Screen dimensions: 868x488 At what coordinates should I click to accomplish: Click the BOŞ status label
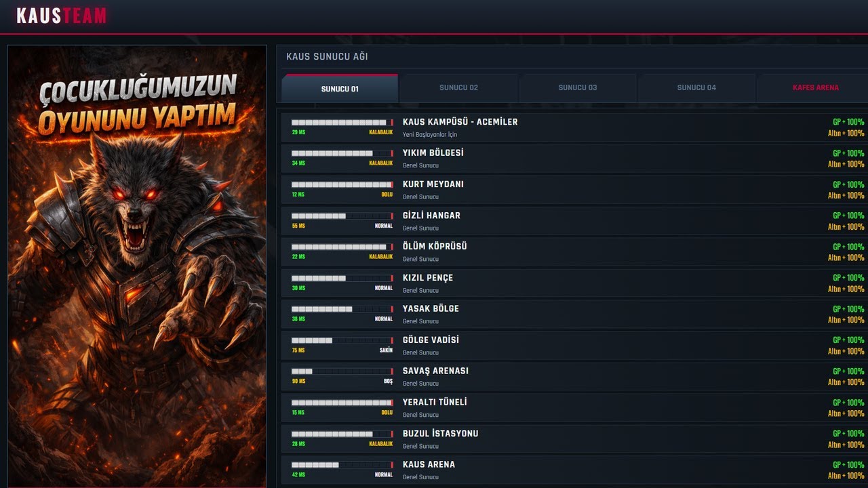click(388, 382)
